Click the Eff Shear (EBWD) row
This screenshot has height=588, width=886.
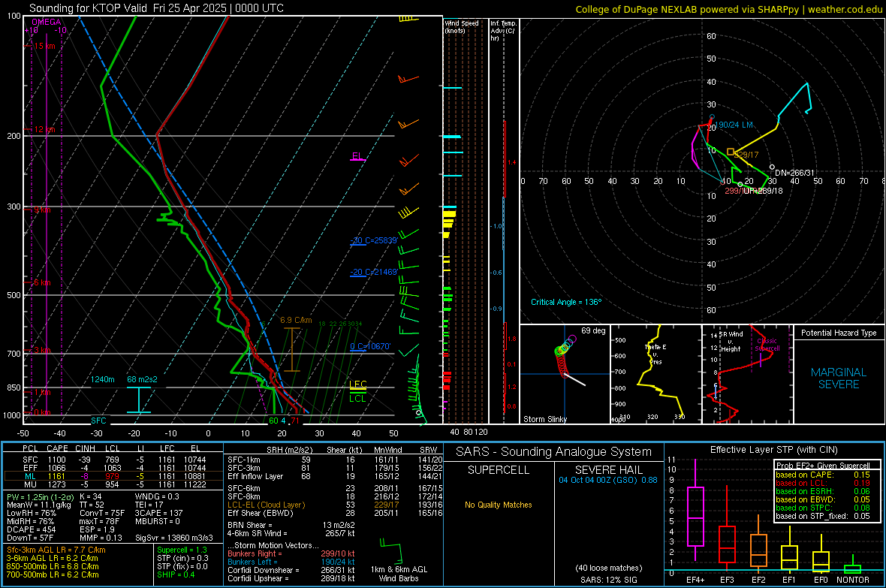pos(335,513)
